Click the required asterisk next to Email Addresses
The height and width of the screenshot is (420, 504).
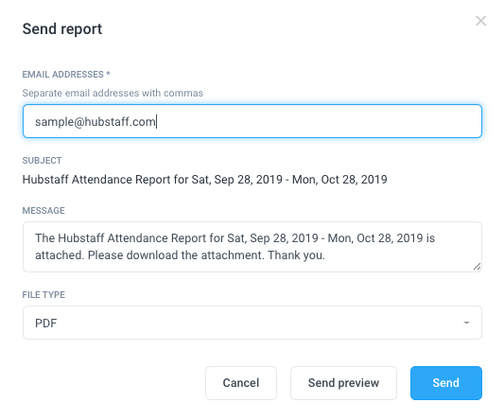(x=109, y=74)
